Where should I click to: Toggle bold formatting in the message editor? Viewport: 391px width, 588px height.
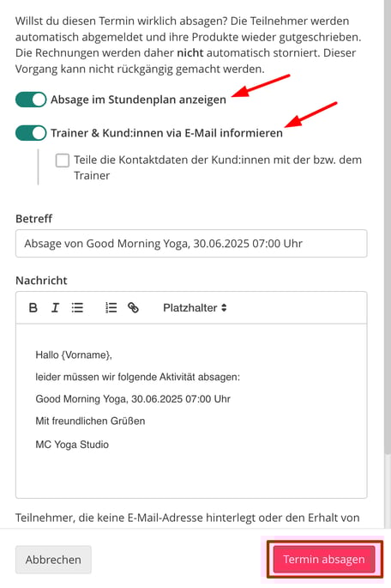click(x=33, y=308)
